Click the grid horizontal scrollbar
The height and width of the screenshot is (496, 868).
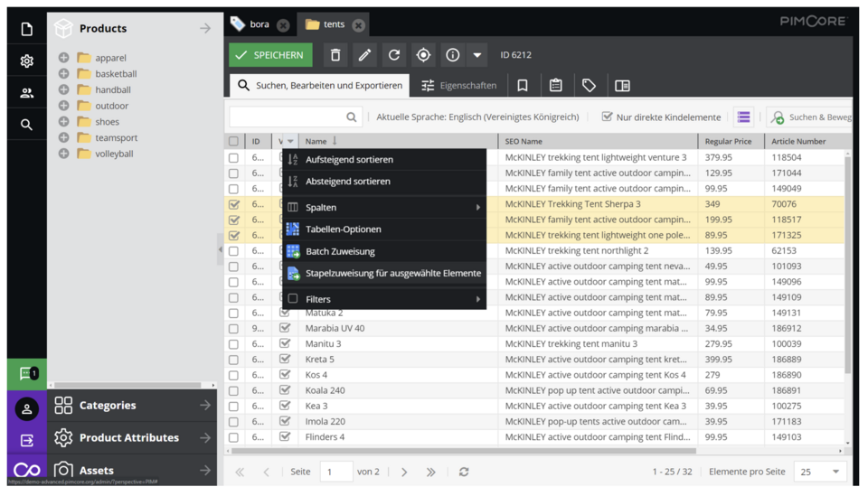(x=463, y=451)
